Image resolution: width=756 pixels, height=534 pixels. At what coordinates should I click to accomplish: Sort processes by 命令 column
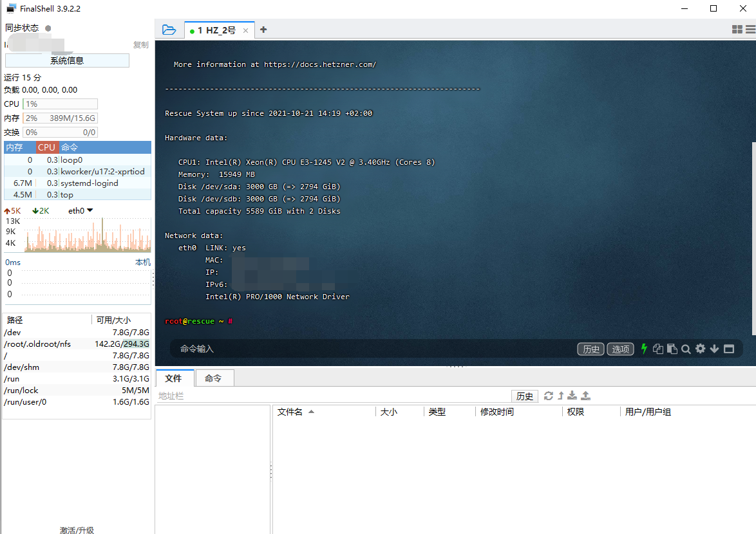pyautogui.click(x=105, y=147)
